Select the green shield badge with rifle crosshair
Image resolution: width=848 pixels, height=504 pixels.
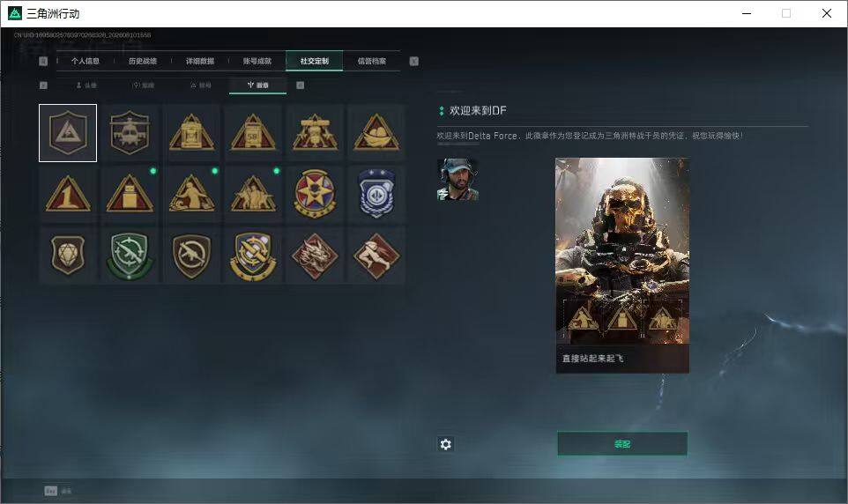130,256
